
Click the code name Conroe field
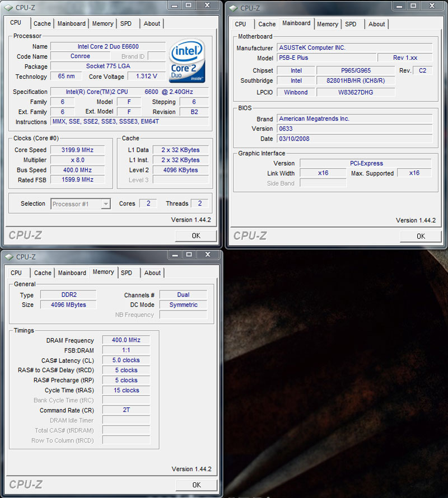tap(80, 56)
